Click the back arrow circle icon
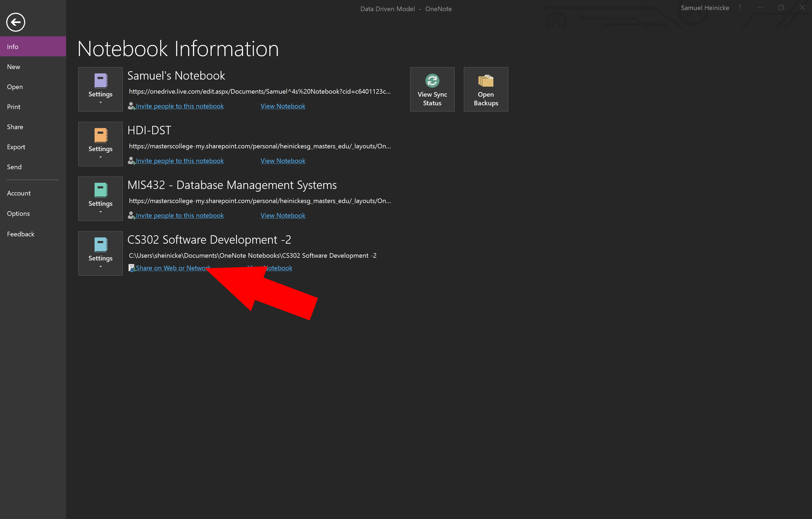This screenshot has width=812, height=519. tap(15, 22)
